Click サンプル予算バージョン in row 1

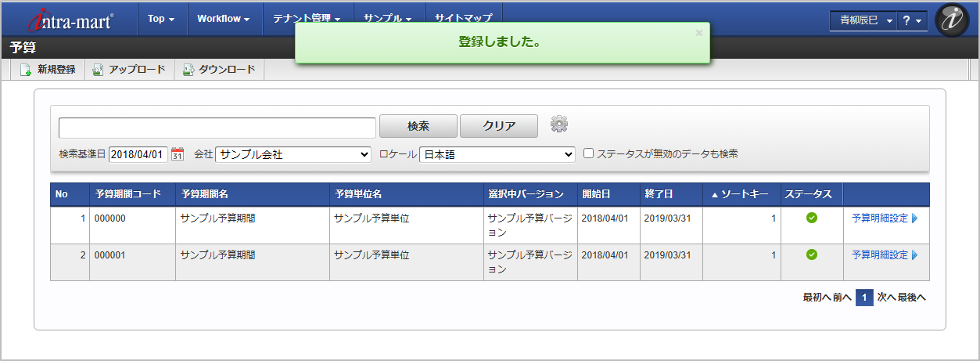tap(530, 226)
